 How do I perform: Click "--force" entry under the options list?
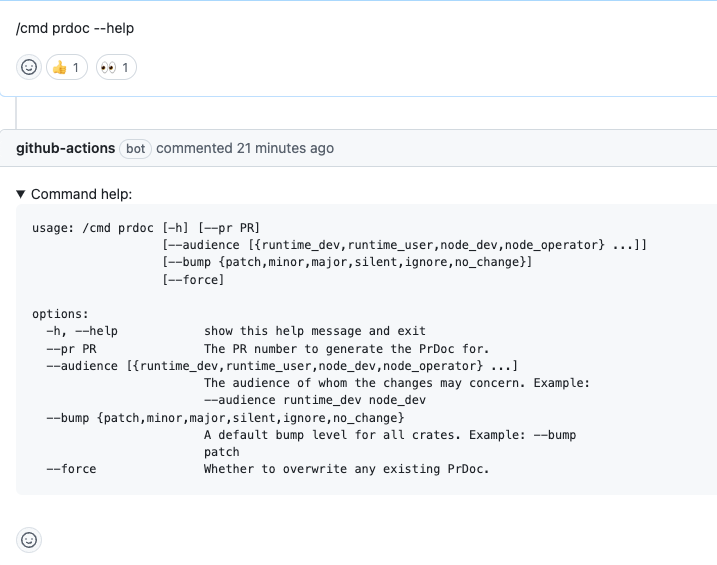click(71, 469)
